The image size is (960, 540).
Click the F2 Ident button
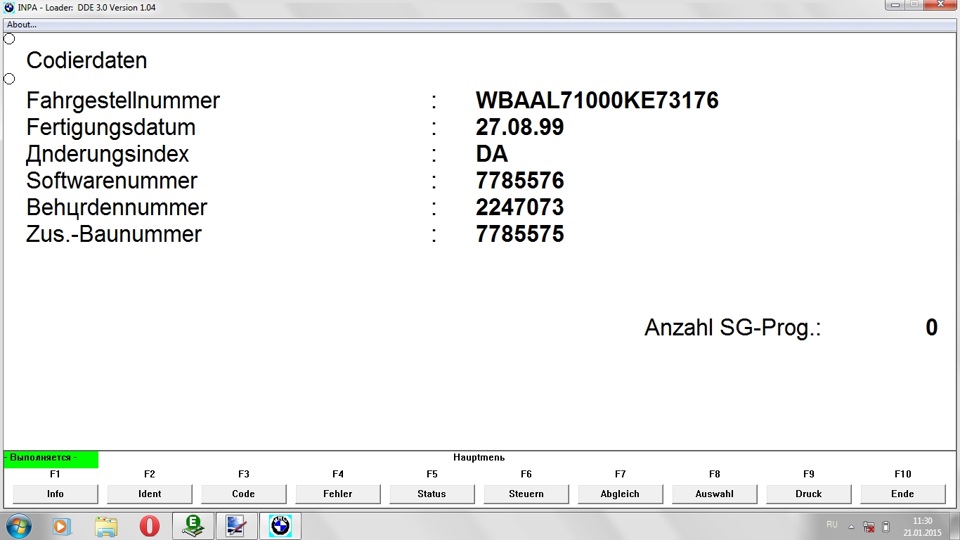[x=149, y=493]
